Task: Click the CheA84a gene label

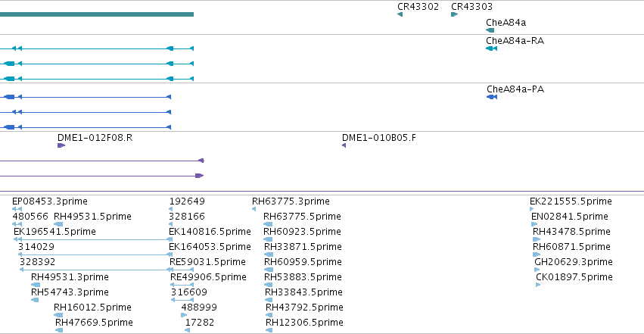Action: pyautogui.click(x=506, y=23)
